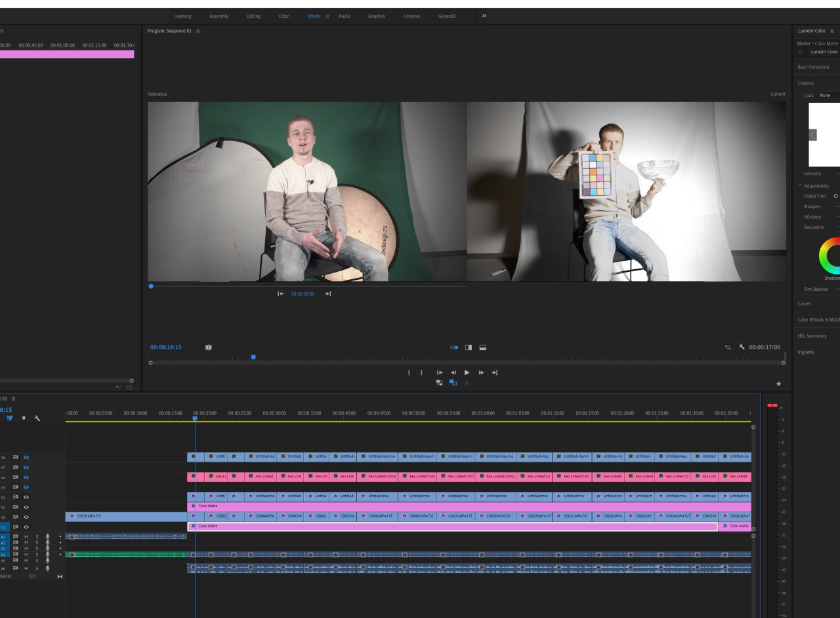Select the vertical split comparison icon
Screen dimensions: 840x618
(x=469, y=347)
